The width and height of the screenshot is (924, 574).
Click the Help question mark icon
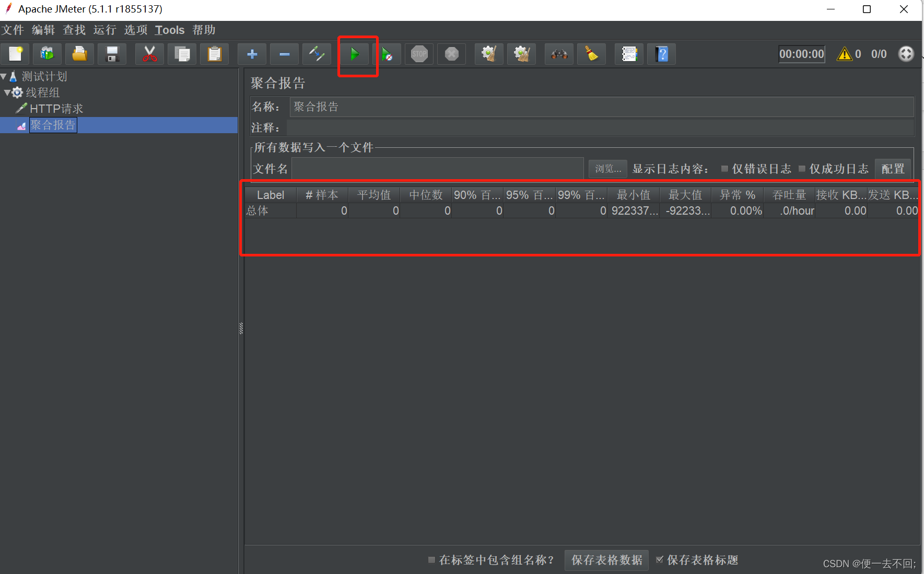(x=661, y=54)
